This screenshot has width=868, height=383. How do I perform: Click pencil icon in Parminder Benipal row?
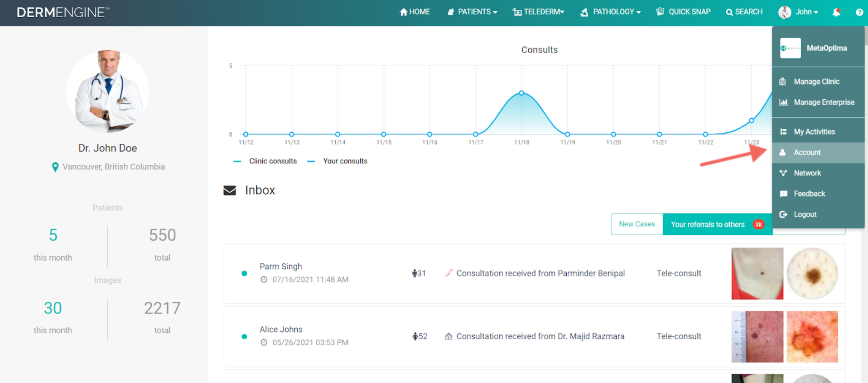click(x=448, y=273)
